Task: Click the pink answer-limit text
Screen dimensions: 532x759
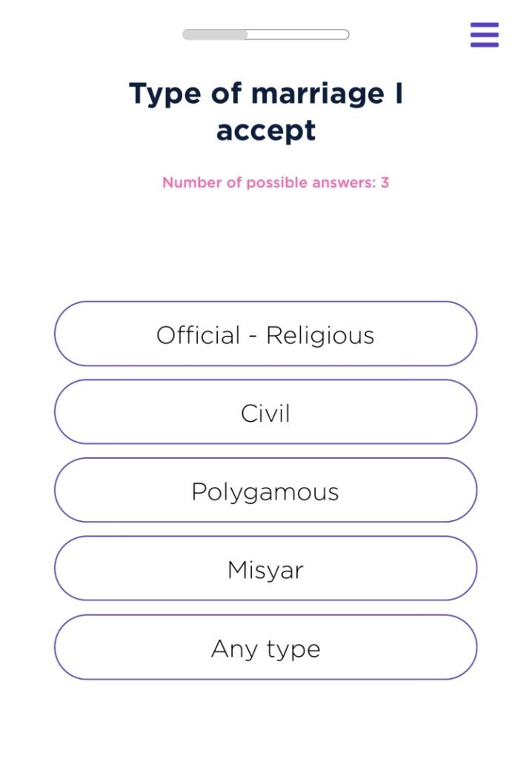Action: pyautogui.click(x=276, y=182)
